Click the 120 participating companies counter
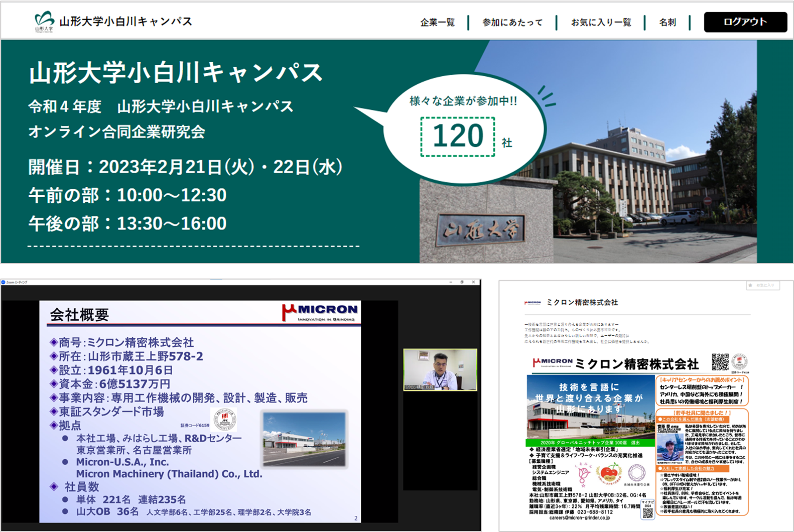794x532 pixels. point(458,137)
